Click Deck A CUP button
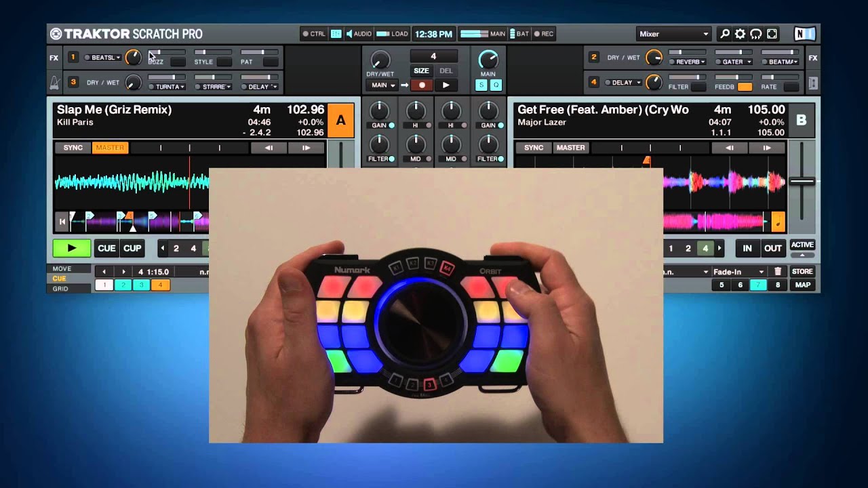The width and height of the screenshot is (868, 488). (x=132, y=248)
